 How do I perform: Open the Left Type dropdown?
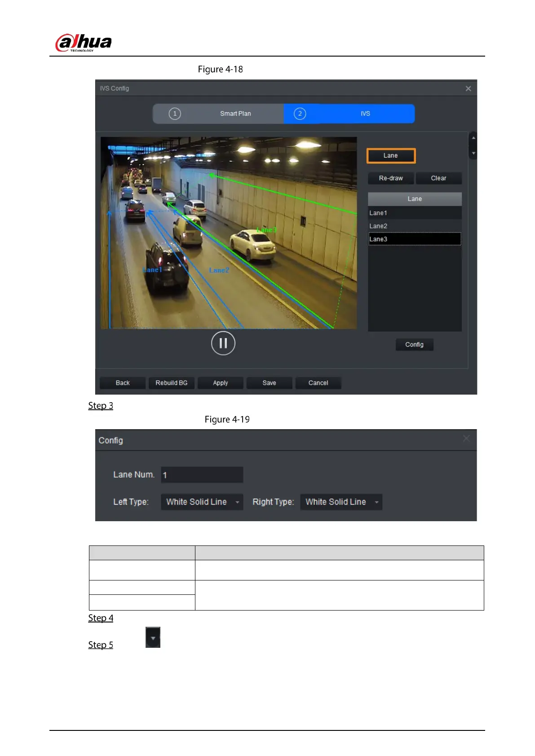coord(202,502)
